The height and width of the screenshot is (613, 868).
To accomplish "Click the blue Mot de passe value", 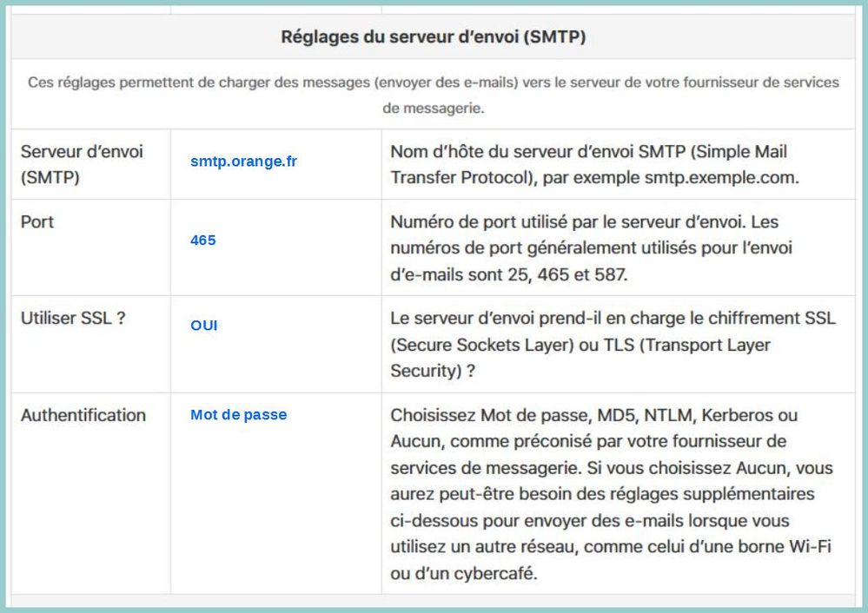I will pyautogui.click(x=238, y=415).
